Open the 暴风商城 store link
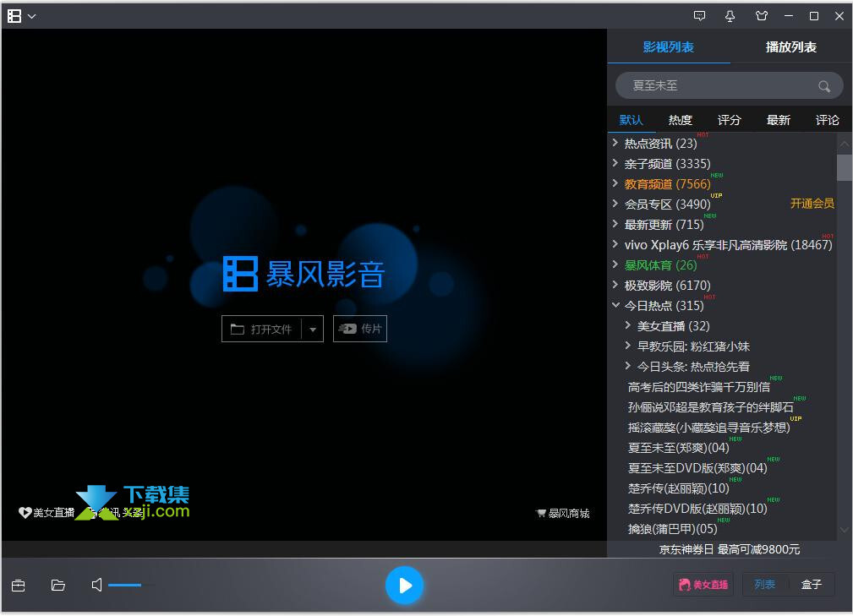The image size is (853, 616). (x=562, y=513)
